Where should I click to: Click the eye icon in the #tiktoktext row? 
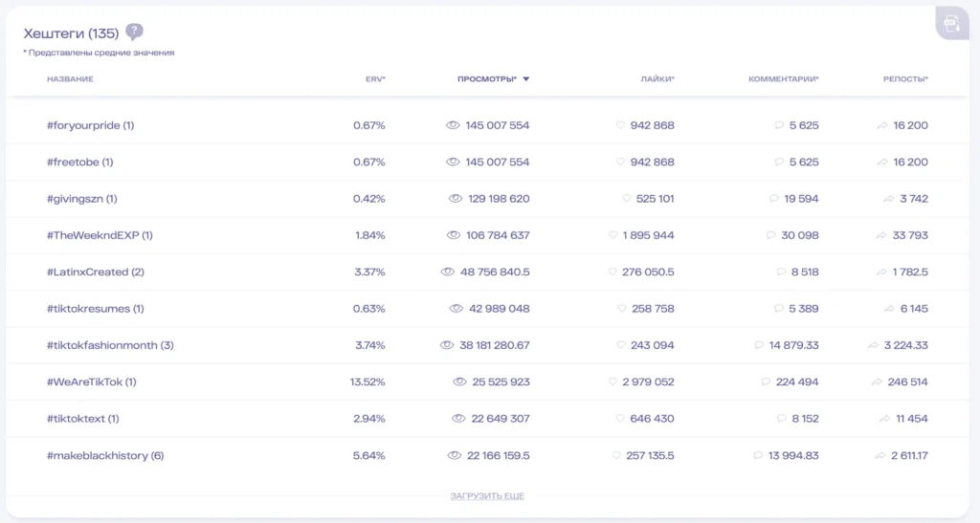pos(458,419)
